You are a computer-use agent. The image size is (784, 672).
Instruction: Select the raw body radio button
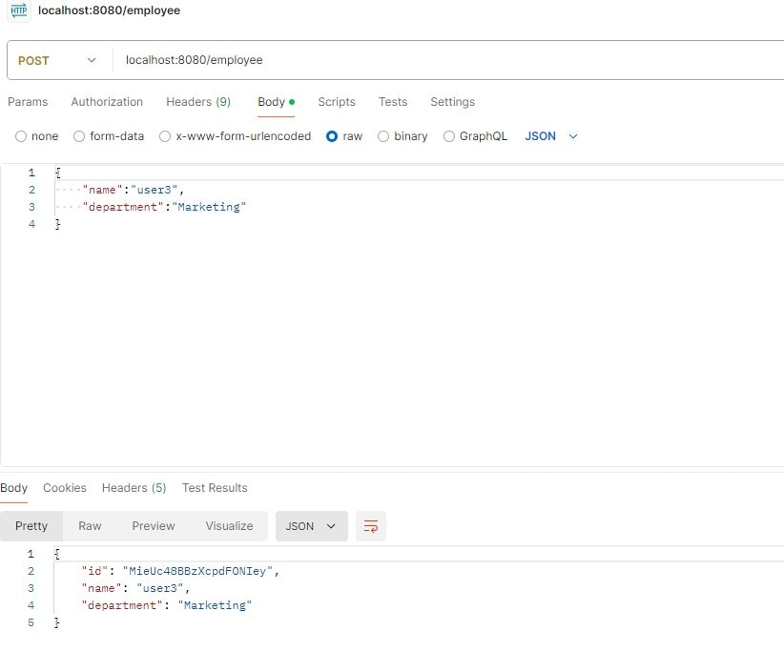tap(332, 136)
